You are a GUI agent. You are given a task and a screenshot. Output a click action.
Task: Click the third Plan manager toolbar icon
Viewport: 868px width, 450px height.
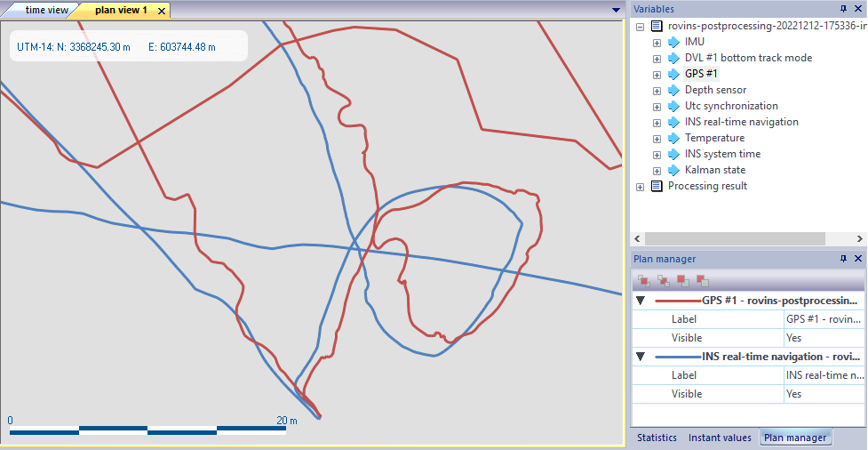(682, 280)
